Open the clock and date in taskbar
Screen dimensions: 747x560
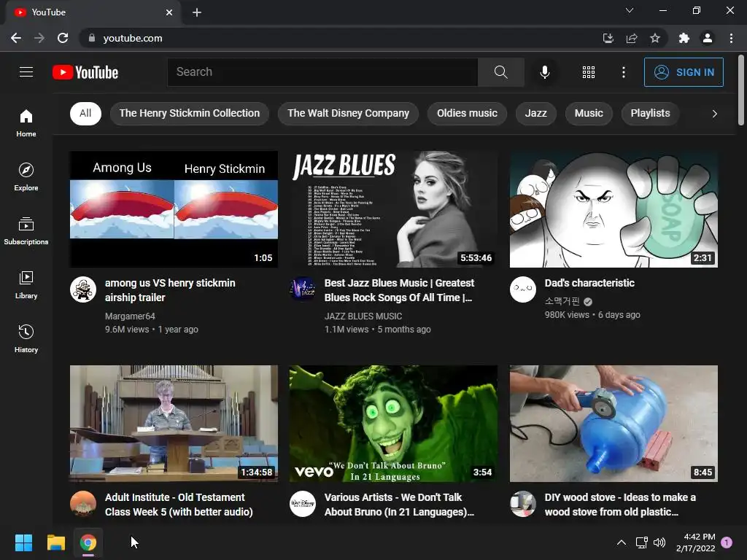pos(695,542)
